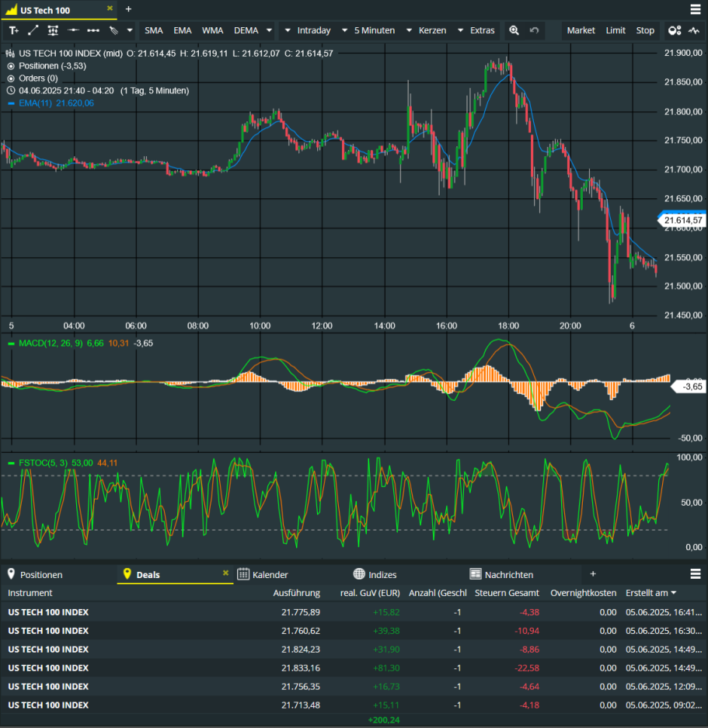Sort by Steuern Gesamt column header
This screenshot has height=728, width=708.
pos(507,593)
